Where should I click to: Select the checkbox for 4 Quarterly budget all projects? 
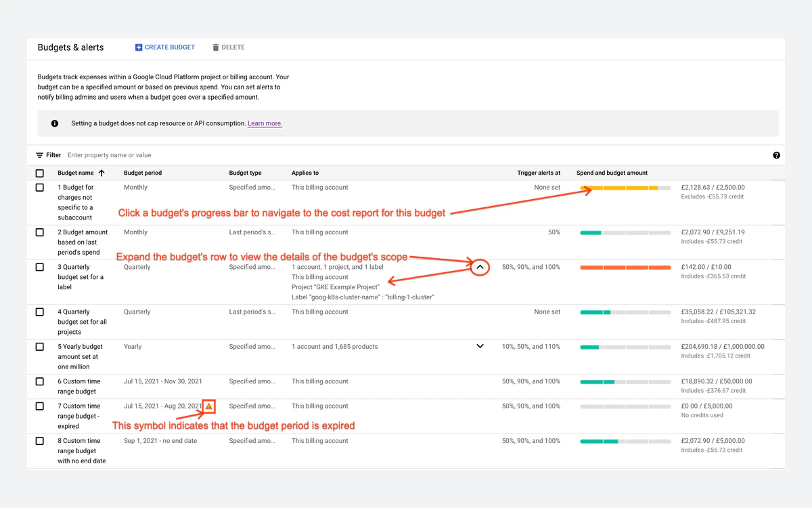tap(40, 312)
